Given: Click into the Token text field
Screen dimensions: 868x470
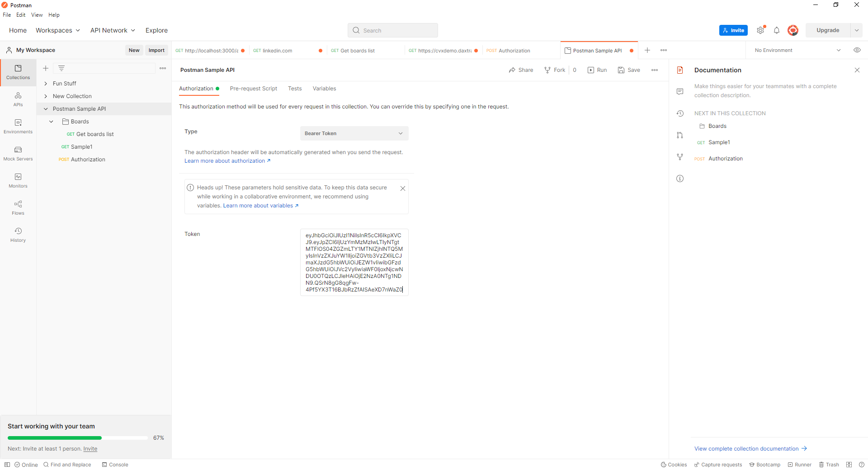Looking at the screenshot, I should pos(354,263).
